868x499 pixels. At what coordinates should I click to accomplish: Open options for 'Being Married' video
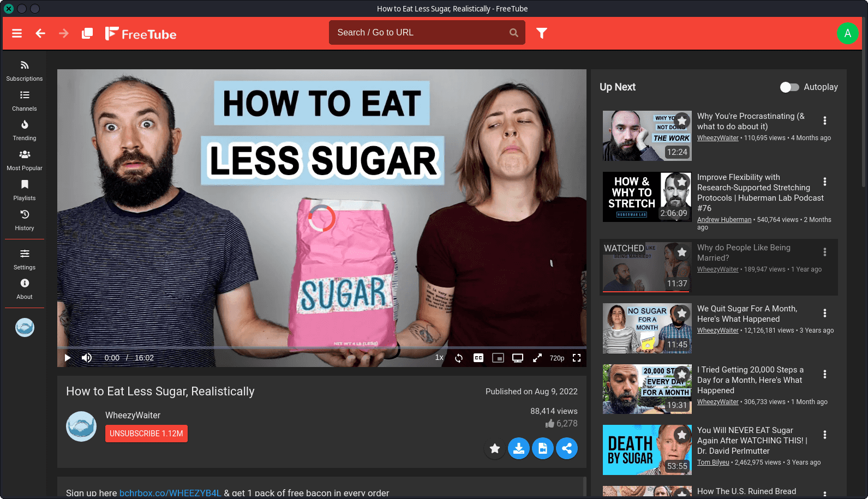point(824,252)
